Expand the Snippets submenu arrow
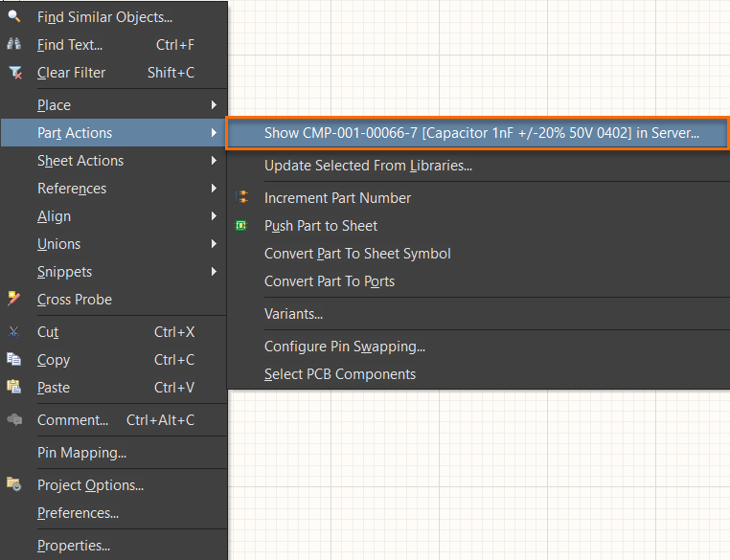Viewport: 730px width, 560px height. 214,272
